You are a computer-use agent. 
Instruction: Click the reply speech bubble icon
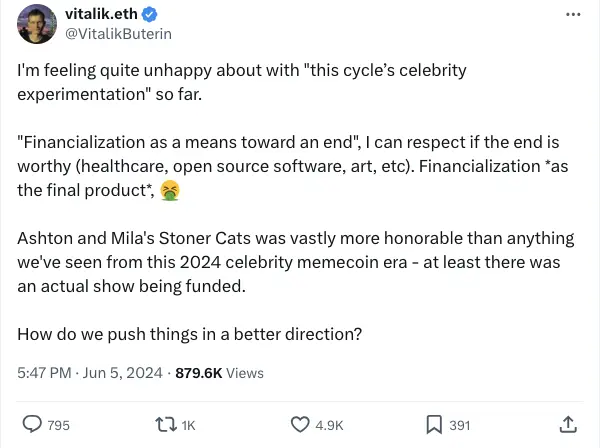click(32, 425)
